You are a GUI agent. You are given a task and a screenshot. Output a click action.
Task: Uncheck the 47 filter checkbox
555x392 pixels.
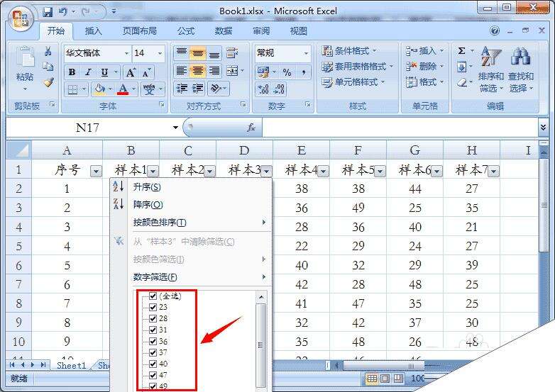pos(153,375)
